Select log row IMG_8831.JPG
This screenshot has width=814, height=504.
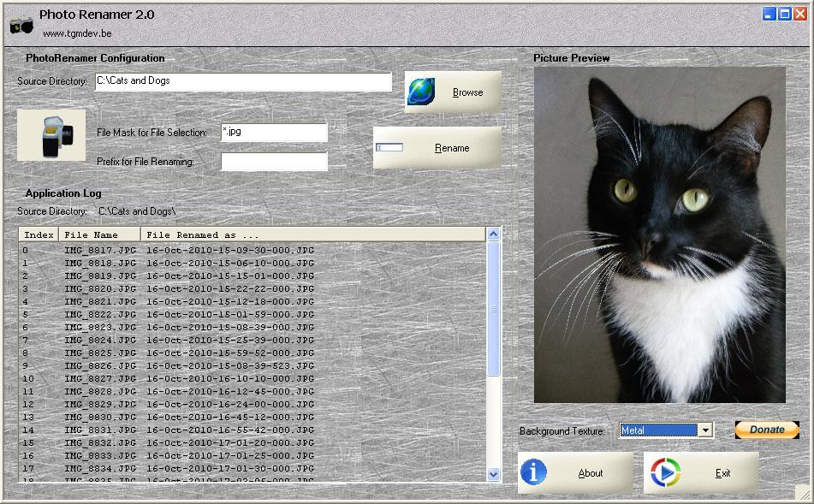(253, 430)
